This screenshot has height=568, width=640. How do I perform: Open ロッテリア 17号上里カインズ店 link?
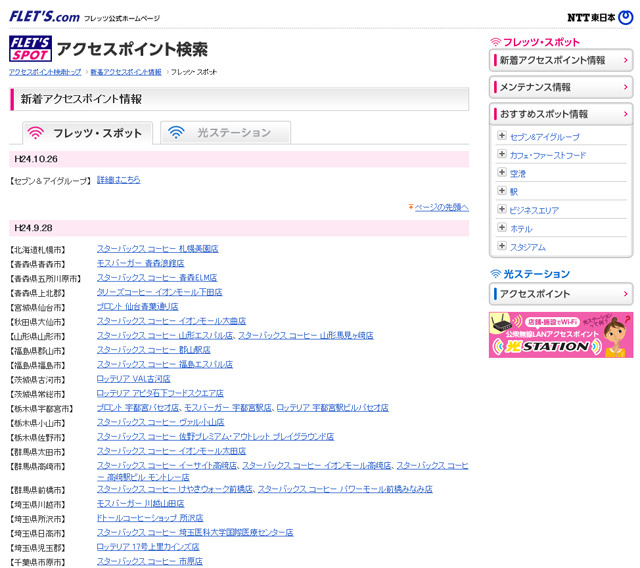point(148,547)
